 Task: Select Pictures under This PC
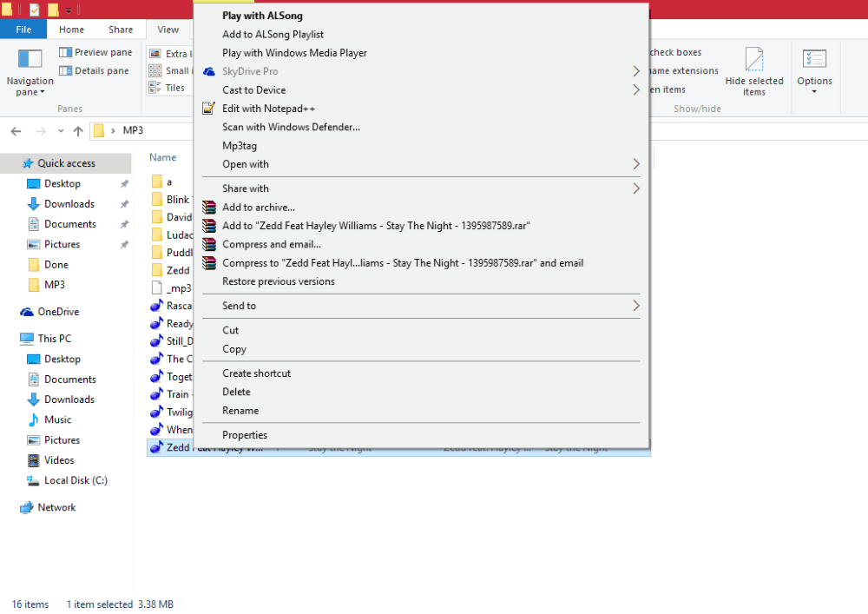62,439
